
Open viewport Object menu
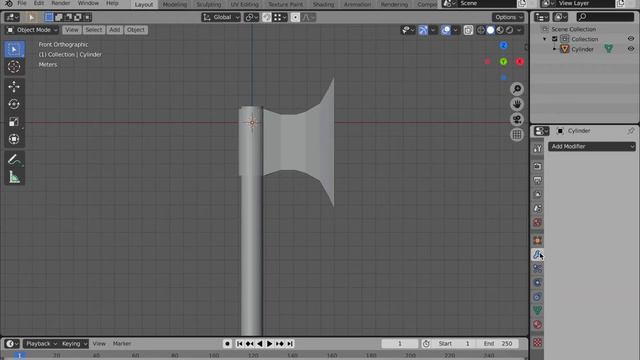coord(136,30)
